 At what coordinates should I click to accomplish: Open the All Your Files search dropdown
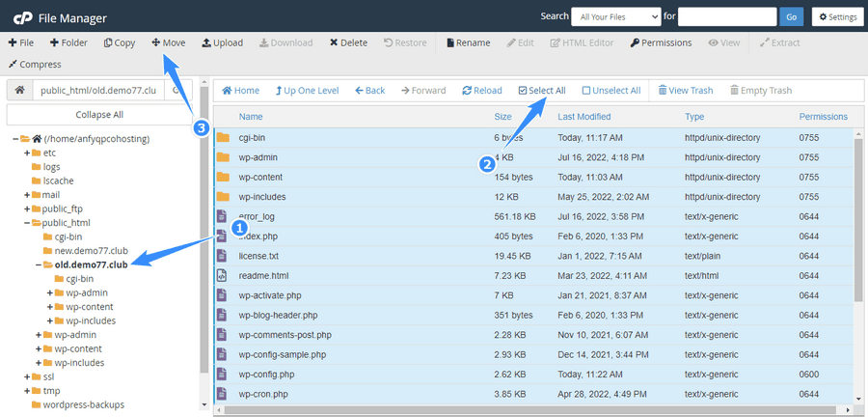(x=616, y=17)
